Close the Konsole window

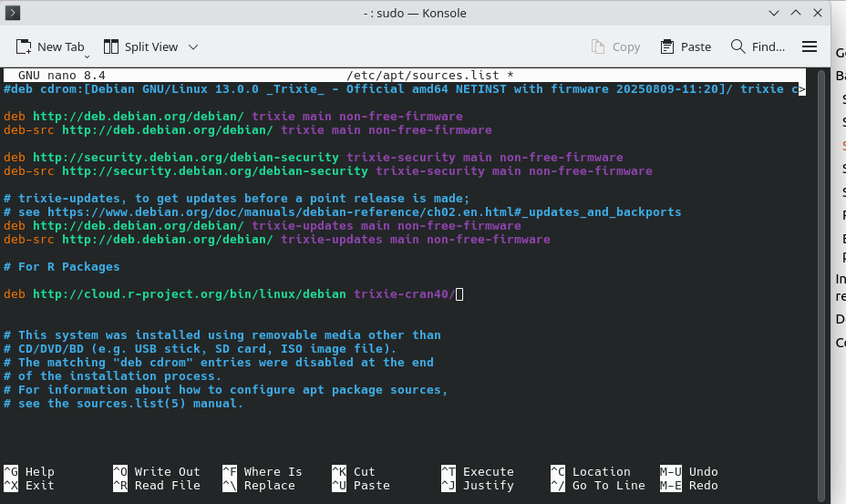coord(817,13)
